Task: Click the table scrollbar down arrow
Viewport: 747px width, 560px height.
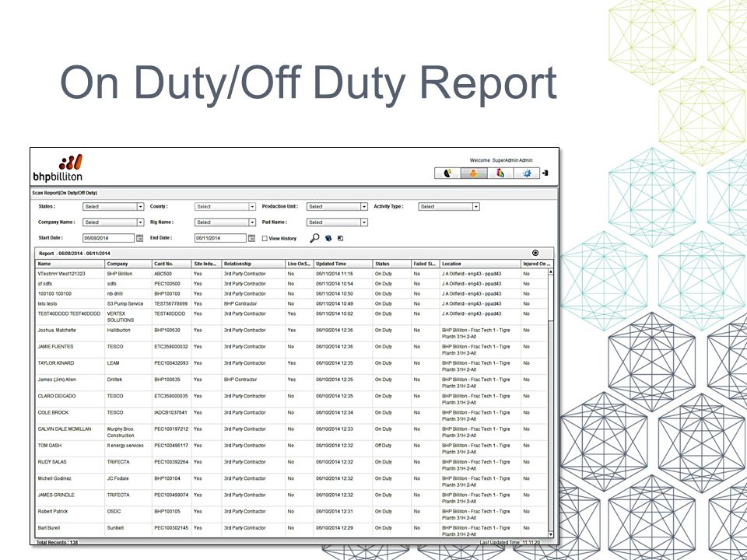Action: 551,535
